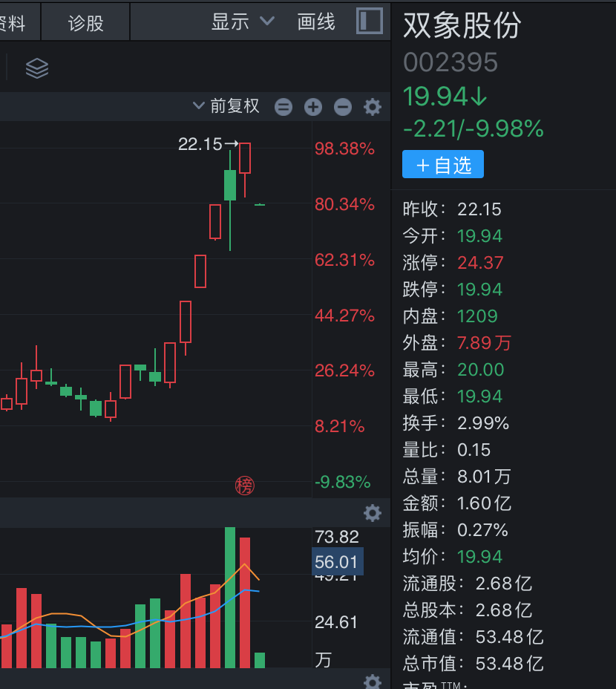Click the 62.31% axis label
This screenshot has width=616, height=689.
pyautogui.click(x=344, y=260)
